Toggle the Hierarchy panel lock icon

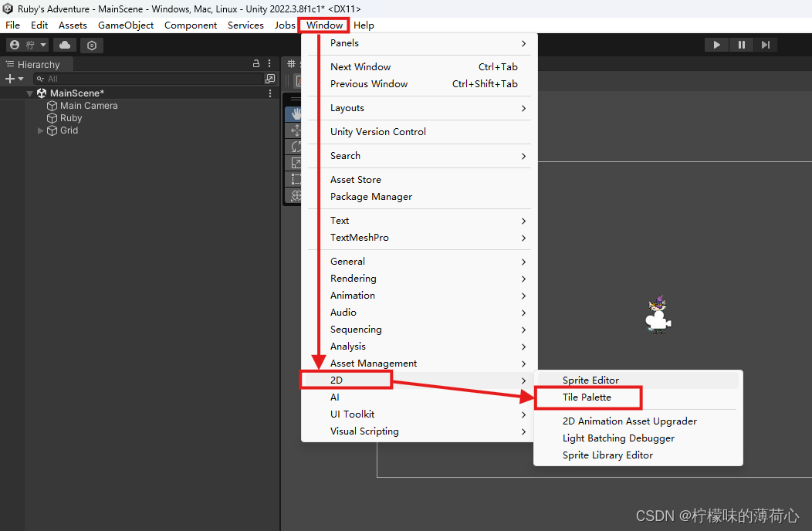(x=255, y=64)
